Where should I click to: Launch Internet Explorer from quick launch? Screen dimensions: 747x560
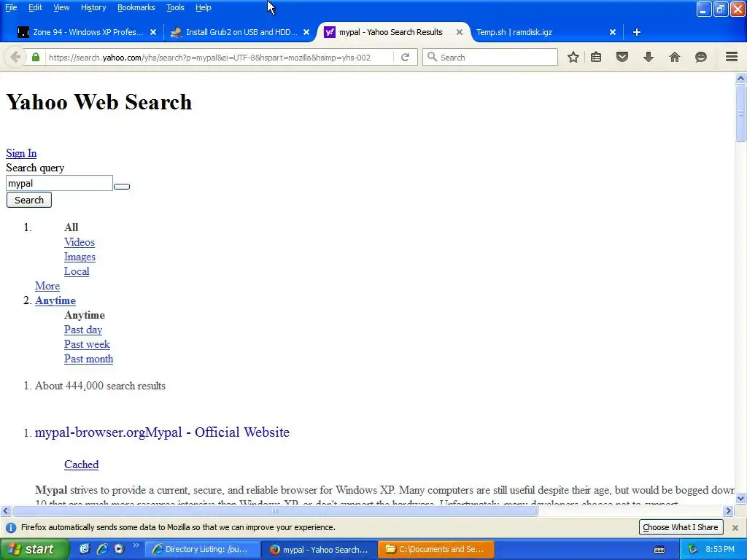click(102, 549)
